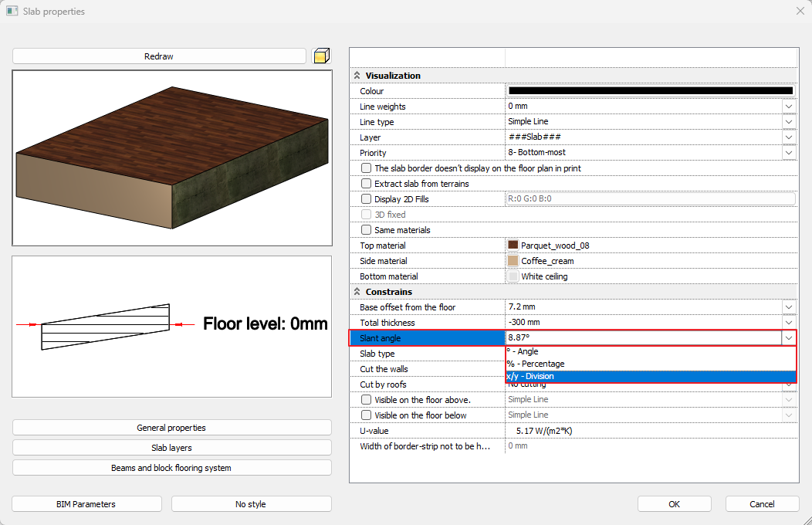Click the Width of border-strip 0 mm value
The width and height of the screenshot is (812, 525).
[518, 445]
